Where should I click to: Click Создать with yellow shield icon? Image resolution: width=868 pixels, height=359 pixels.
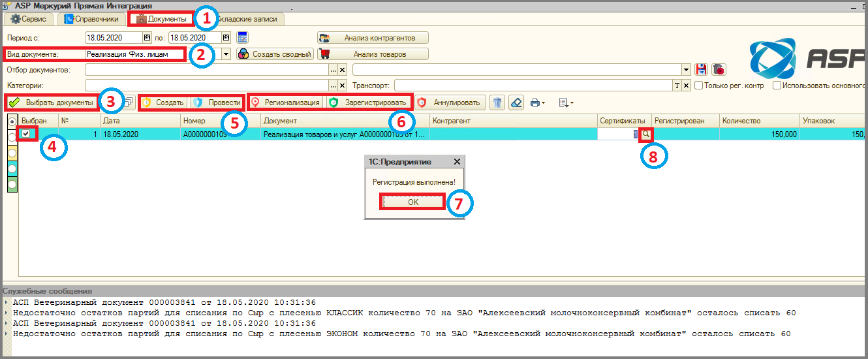point(163,102)
